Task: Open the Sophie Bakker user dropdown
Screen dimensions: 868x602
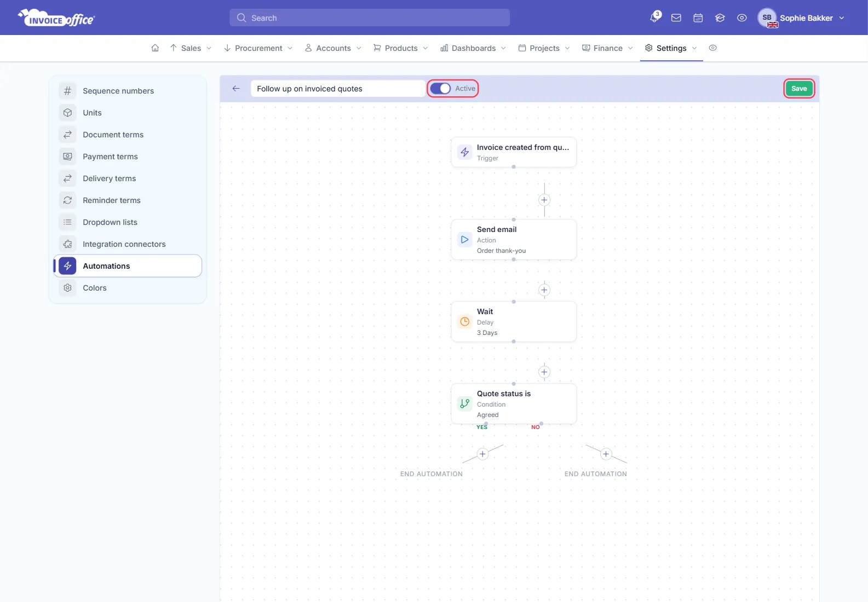Action: pyautogui.click(x=801, y=18)
